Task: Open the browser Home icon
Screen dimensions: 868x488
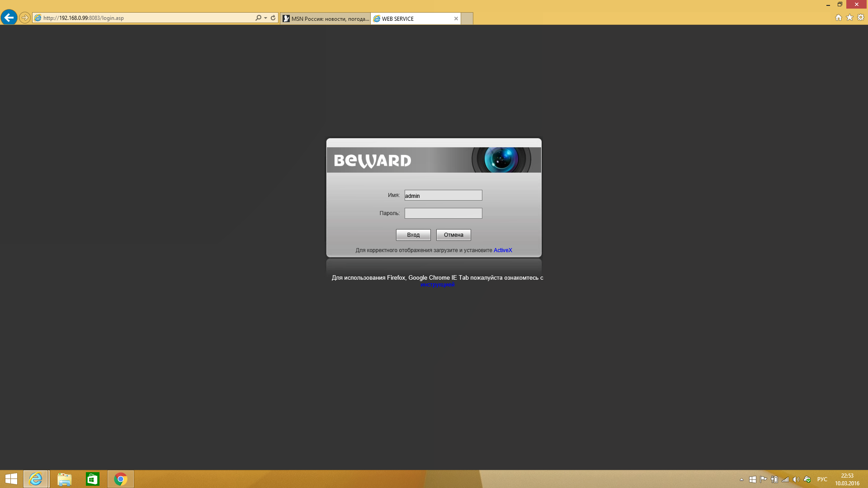Action: 839,18
